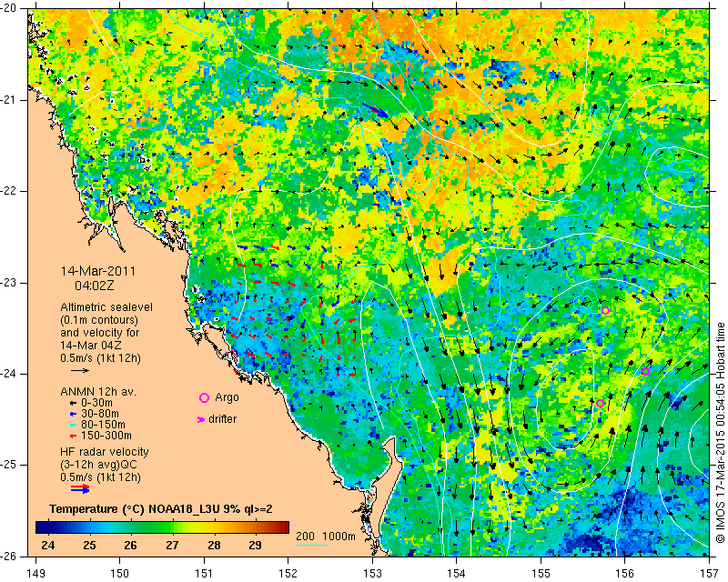This screenshot has width=728, height=582.
Task: Click the '200 1000m' bathymetry label
Action: [x=326, y=537]
